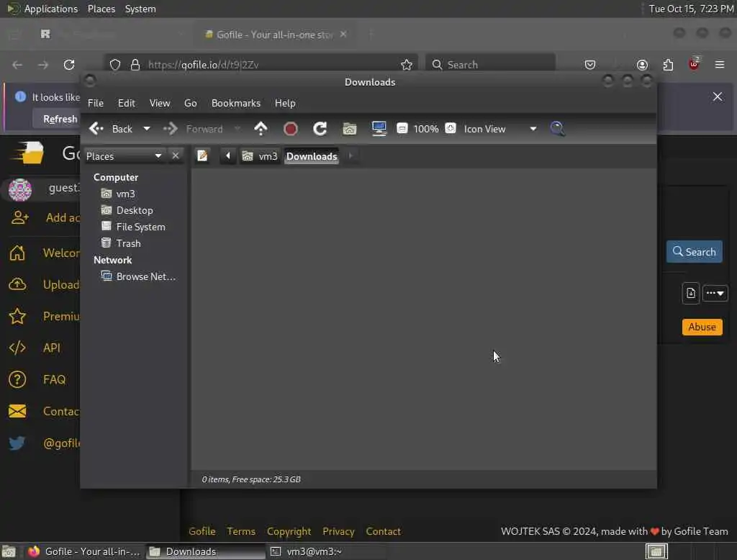Dismiss Firefox notification bar
Image resolution: width=737 pixels, height=560 pixels.
[x=718, y=96]
